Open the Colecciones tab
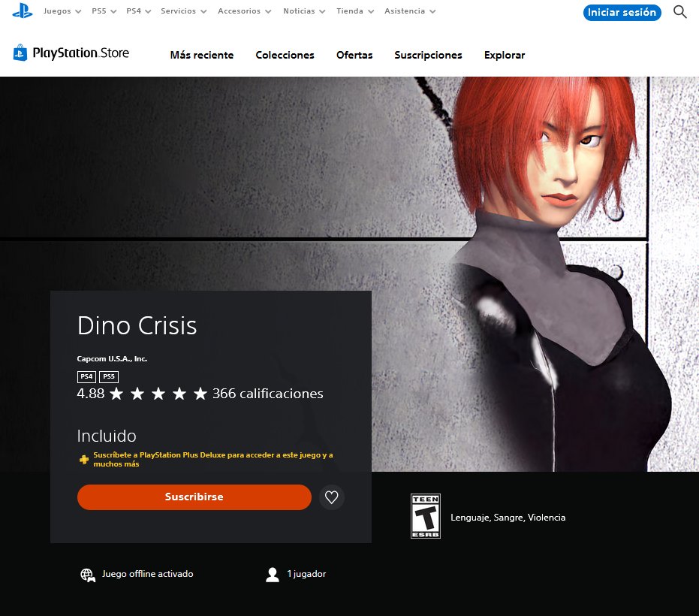The width and height of the screenshot is (699, 616). 285,55
